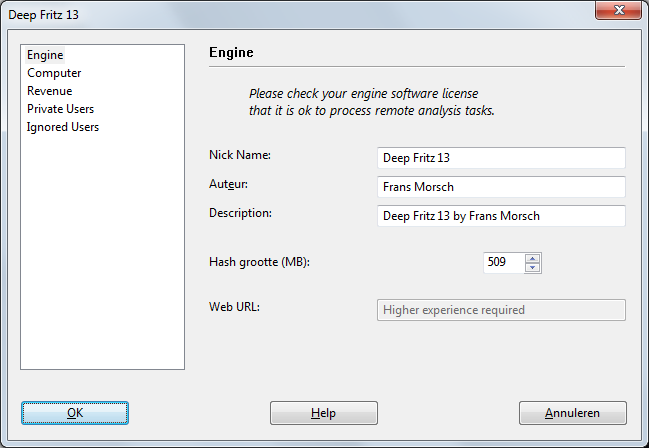Image resolution: width=649 pixels, height=448 pixels.
Task: Click the disabled Web URL field
Action: pos(500,310)
